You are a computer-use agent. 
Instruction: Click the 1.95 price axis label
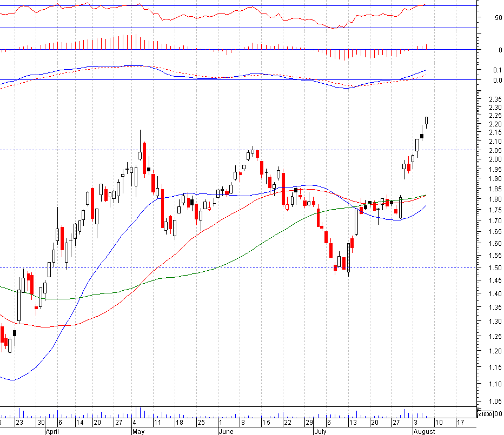495,169
